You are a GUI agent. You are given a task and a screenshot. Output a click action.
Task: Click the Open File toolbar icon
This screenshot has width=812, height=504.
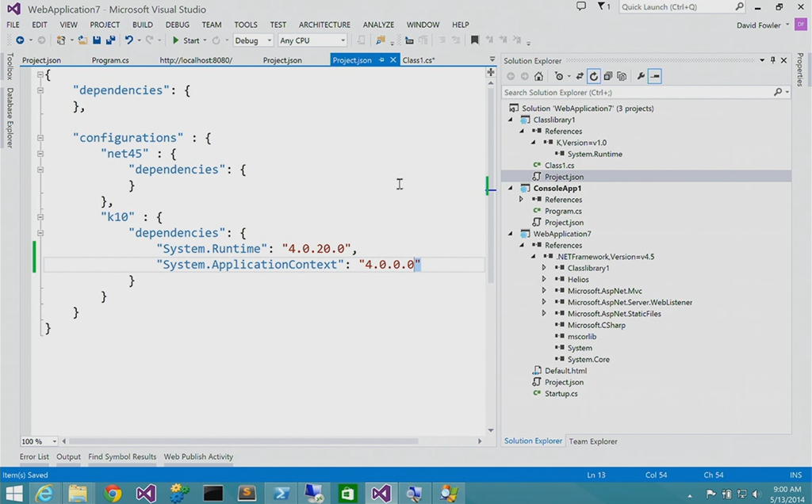coord(82,40)
